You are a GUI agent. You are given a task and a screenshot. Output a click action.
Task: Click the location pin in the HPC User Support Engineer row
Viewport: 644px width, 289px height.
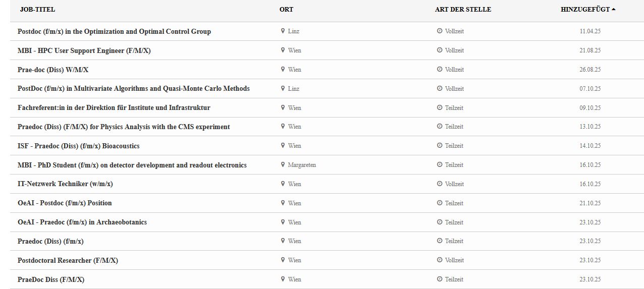(x=283, y=50)
